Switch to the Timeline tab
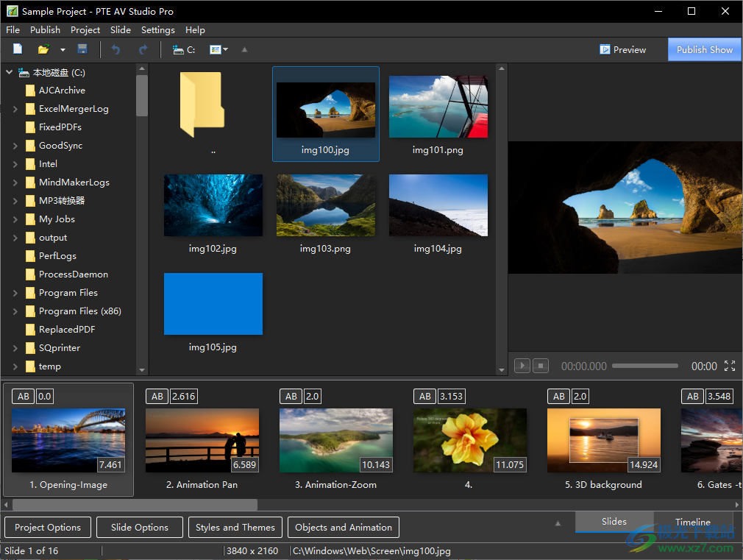This screenshot has width=743, height=560. tap(693, 522)
